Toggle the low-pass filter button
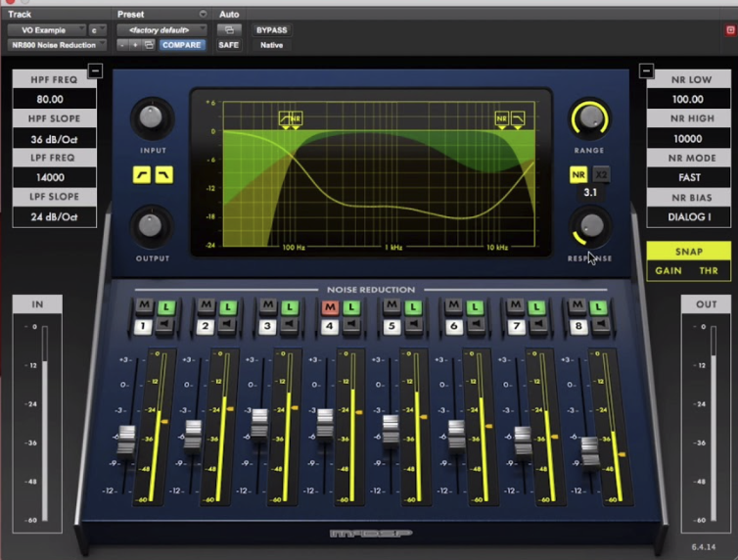 (x=163, y=175)
